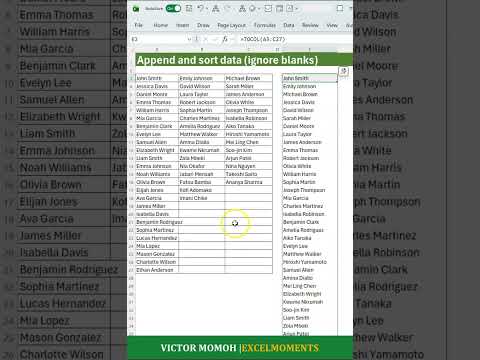Image resolution: width=480 pixels, height=360 pixels.
Task: Open the File tab
Action: (x=138, y=25)
